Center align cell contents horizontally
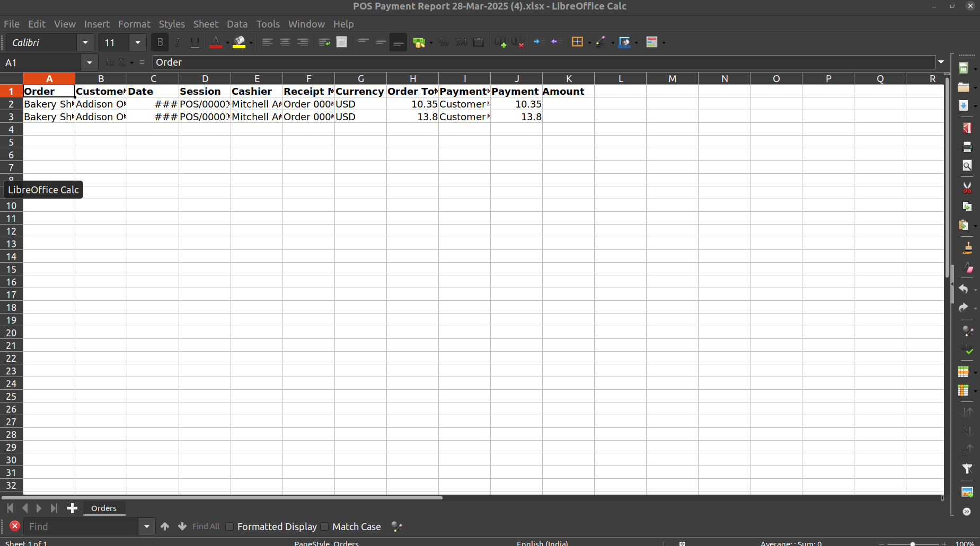 click(285, 42)
